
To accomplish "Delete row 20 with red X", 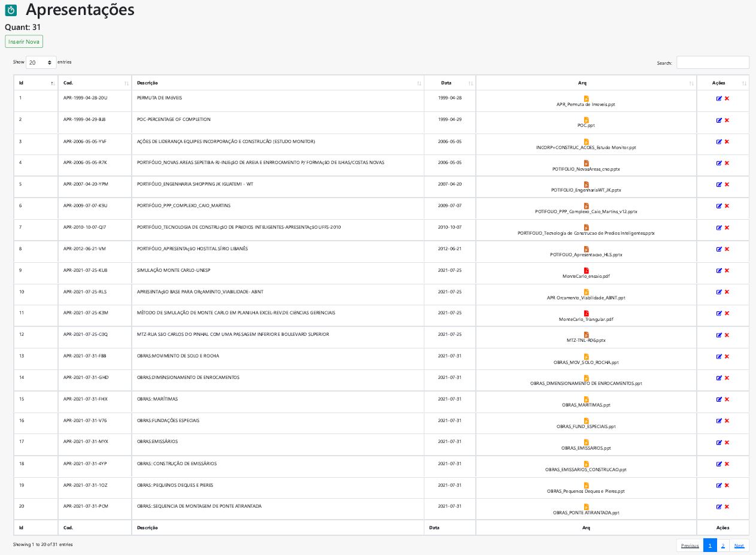I will (x=727, y=507).
